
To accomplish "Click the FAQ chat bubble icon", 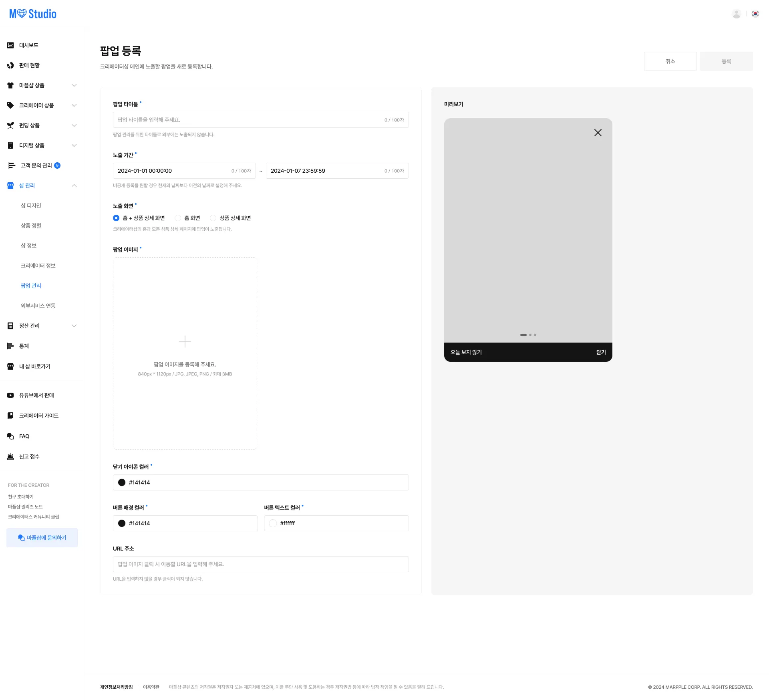I will 10,436.
